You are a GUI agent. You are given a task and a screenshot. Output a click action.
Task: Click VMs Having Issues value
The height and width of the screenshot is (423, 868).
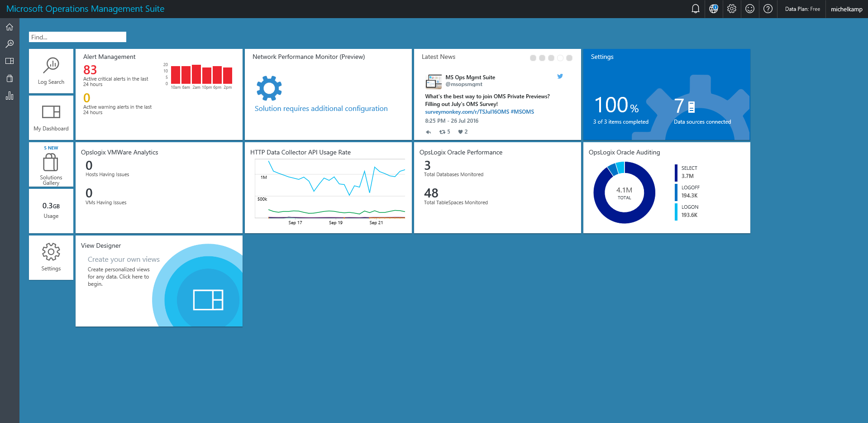(x=89, y=193)
